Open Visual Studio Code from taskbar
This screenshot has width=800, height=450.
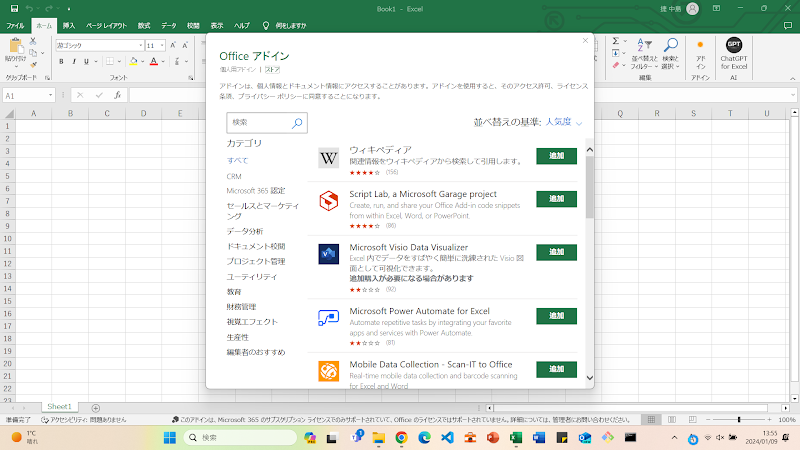click(447, 437)
